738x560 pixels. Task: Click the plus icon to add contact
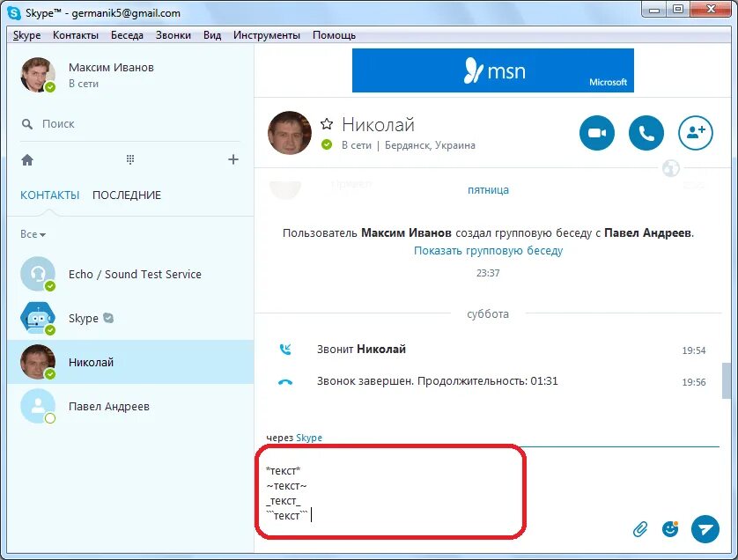coord(233,159)
